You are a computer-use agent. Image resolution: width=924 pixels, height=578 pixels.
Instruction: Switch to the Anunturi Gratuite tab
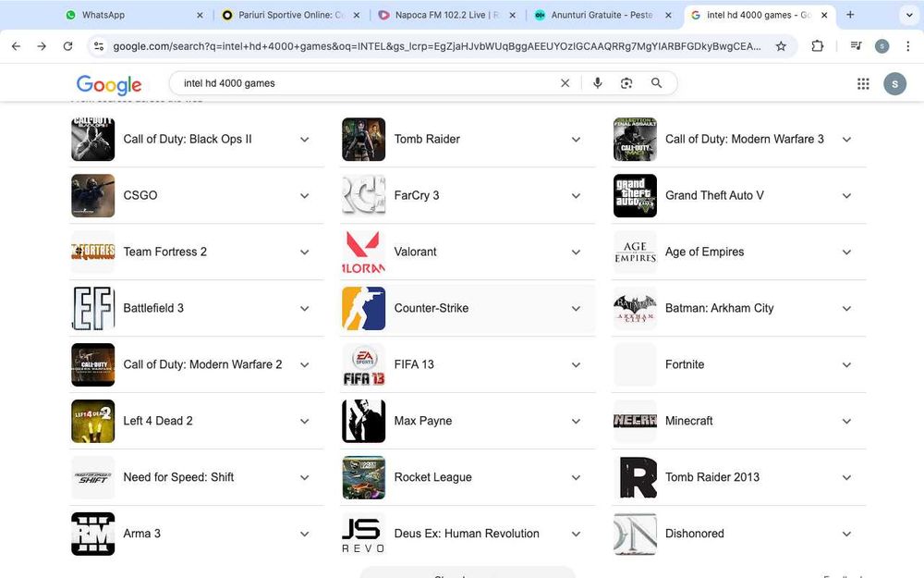pyautogui.click(x=602, y=15)
